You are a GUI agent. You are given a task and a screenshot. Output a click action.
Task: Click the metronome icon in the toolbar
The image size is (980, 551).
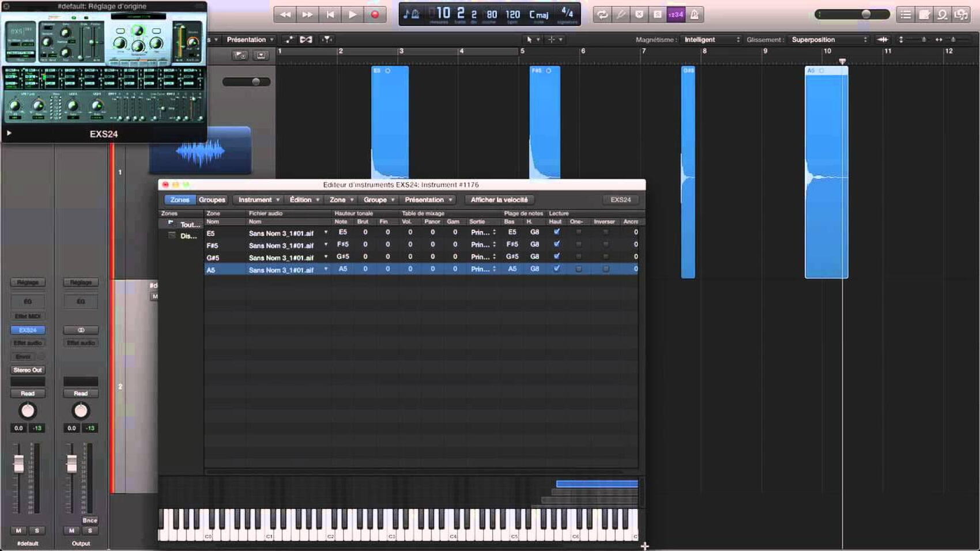(694, 15)
